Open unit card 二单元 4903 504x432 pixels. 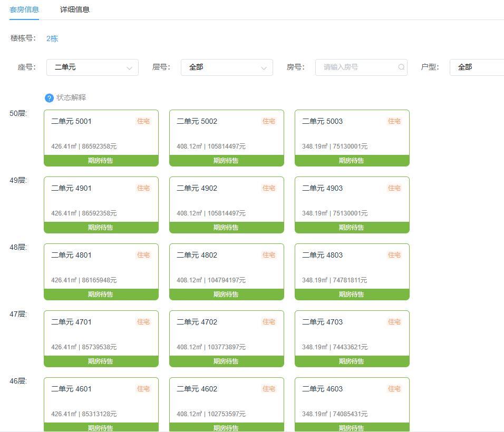352,205
